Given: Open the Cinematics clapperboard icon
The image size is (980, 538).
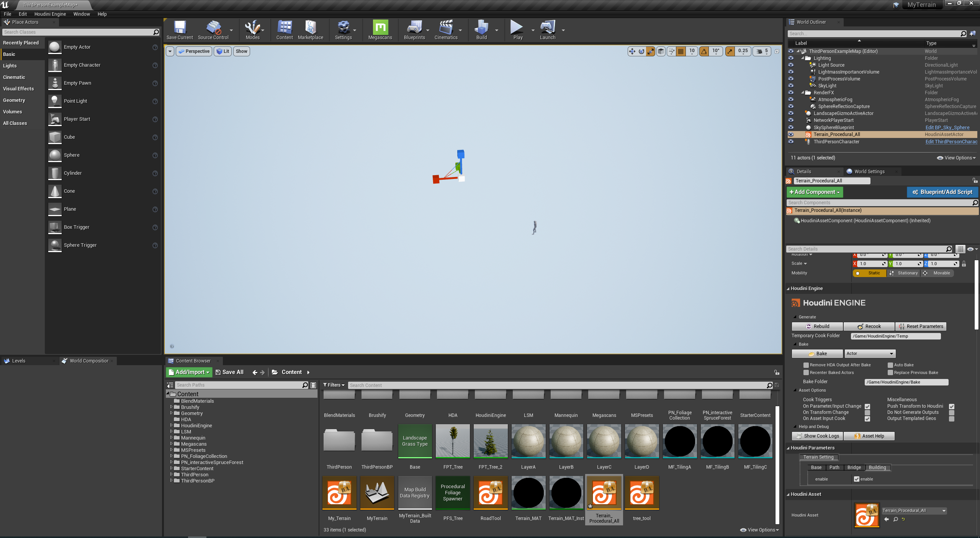Looking at the screenshot, I should [x=446, y=30].
